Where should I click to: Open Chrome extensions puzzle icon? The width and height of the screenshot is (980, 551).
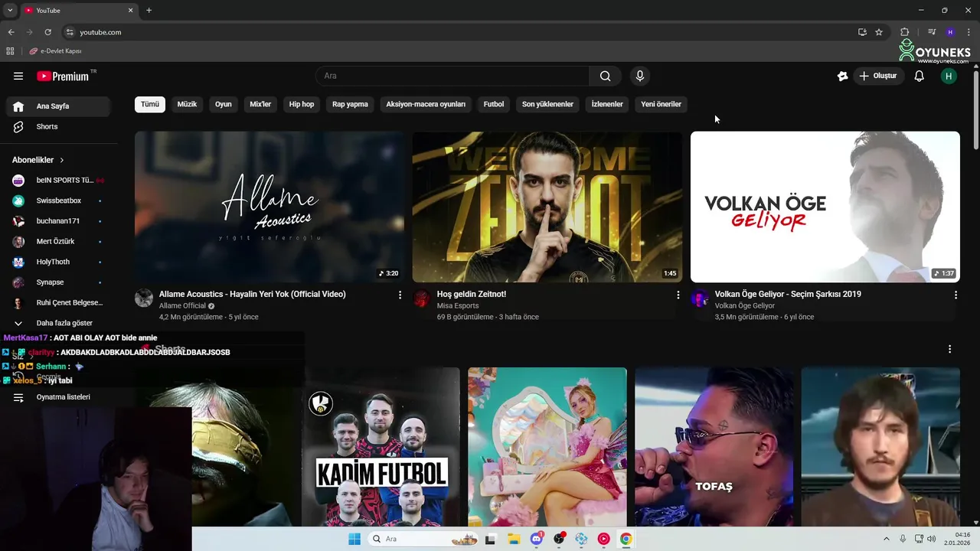coord(904,32)
